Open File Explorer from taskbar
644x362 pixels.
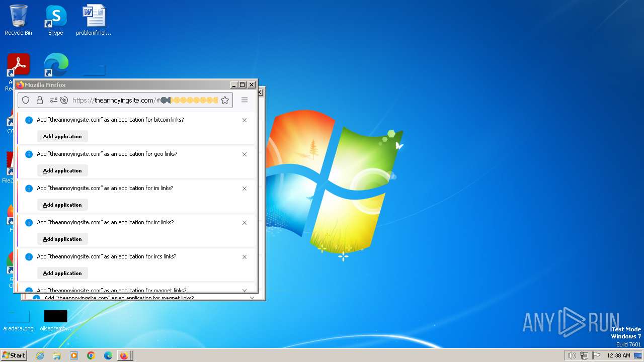click(x=57, y=355)
